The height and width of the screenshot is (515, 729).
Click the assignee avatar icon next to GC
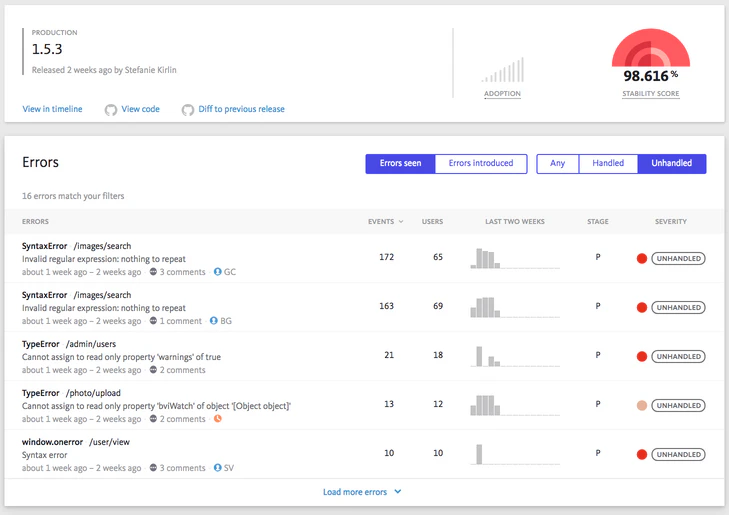[217, 272]
